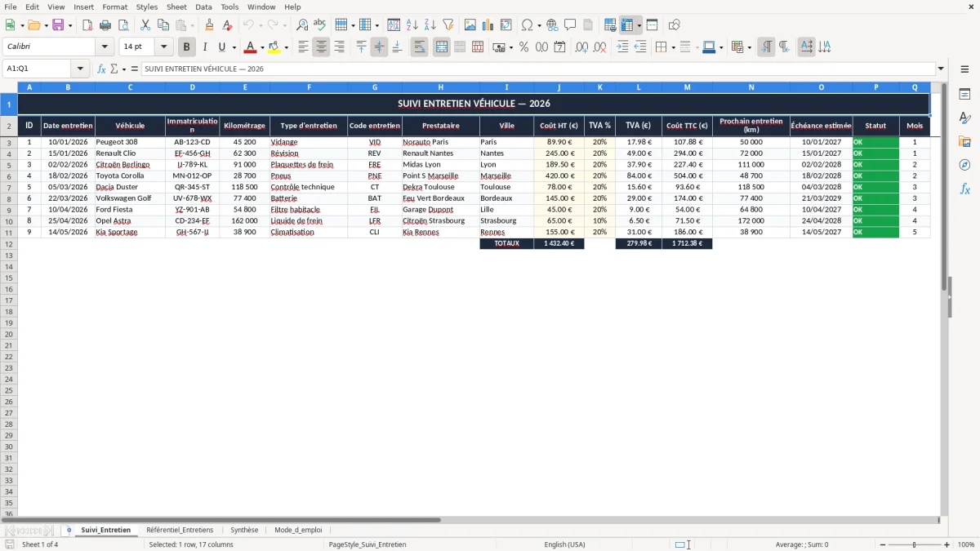The width and height of the screenshot is (980, 551).
Task: Sort descending icon
Action: coord(430,25)
